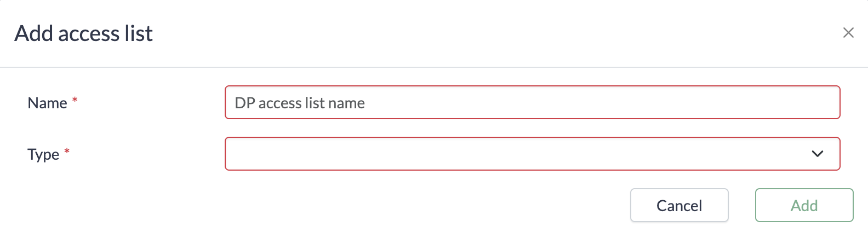Show the Type options using the down arrow

pyautogui.click(x=817, y=154)
